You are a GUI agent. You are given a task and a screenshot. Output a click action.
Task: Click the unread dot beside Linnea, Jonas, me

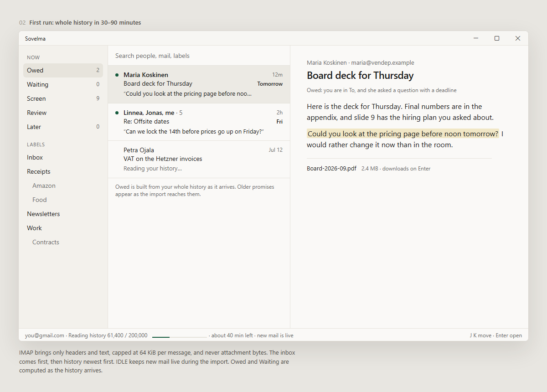coord(117,113)
